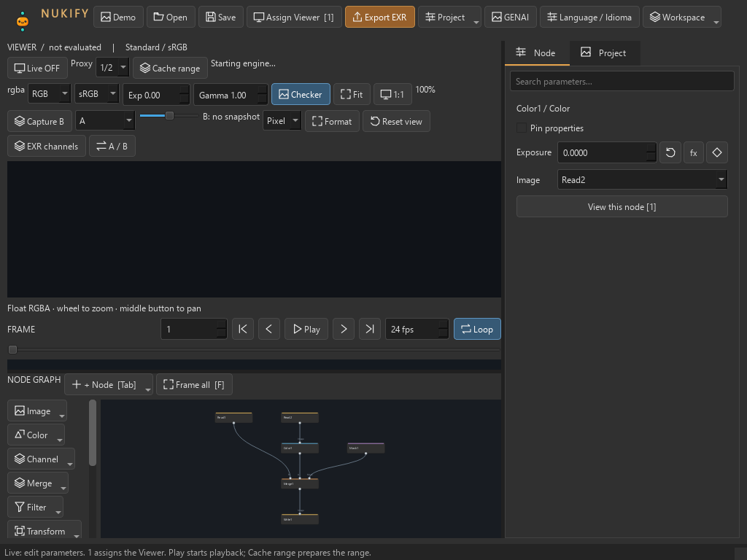Step forward one frame
This screenshot has width=747, height=560.
tap(344, 329)
